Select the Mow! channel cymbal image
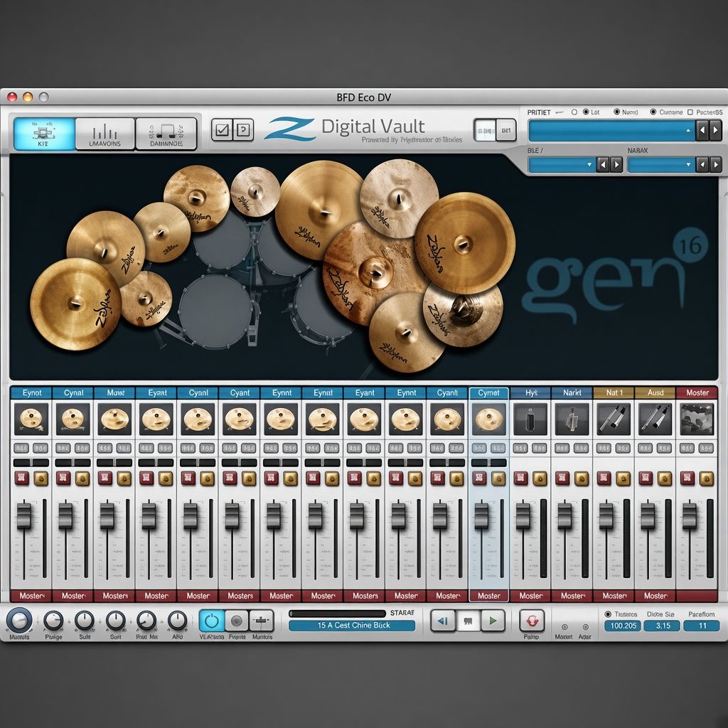The image size is (728, 728). click(x=114, y=419)
